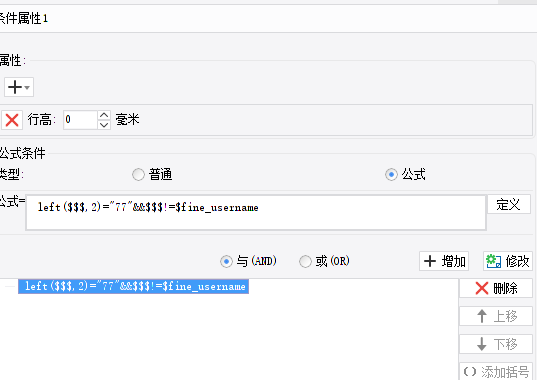Choose the 或 (OR) radio option
This screenshot has width=537, height=380.
305,262
